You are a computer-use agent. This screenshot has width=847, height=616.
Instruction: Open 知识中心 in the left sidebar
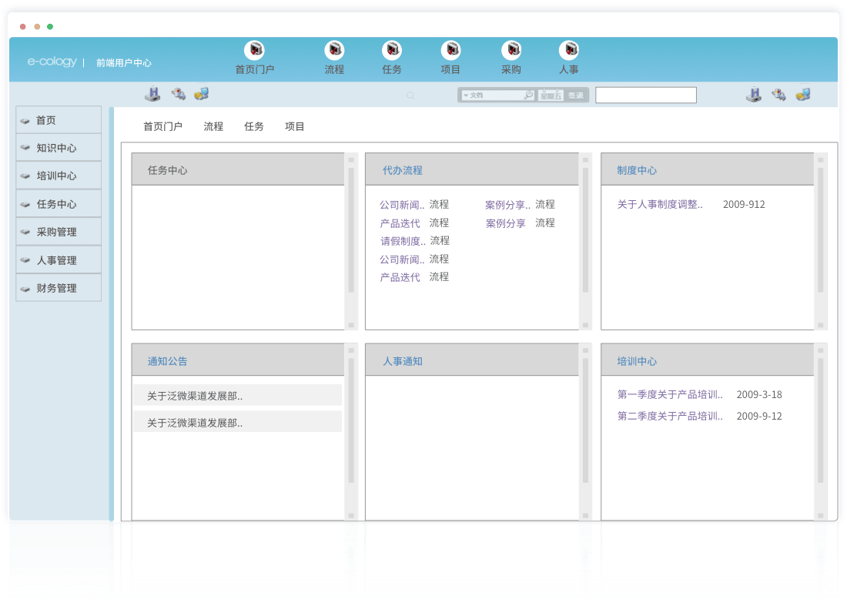(59, 148)
